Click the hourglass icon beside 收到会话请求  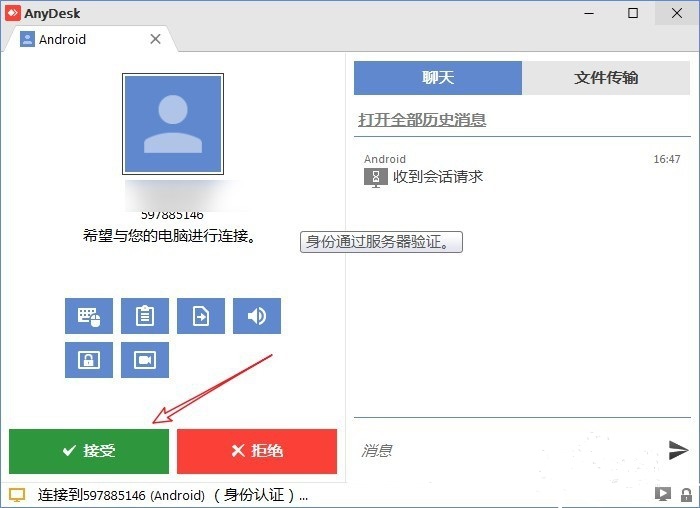pos(376,178)
